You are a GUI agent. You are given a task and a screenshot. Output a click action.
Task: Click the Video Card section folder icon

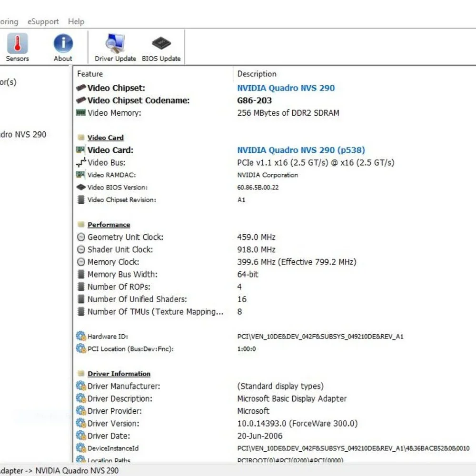click(x=81, y=138)
